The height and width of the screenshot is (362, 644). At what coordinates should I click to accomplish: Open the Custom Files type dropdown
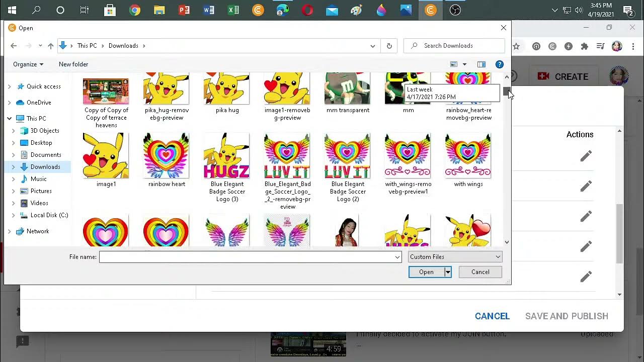[498, 257]
